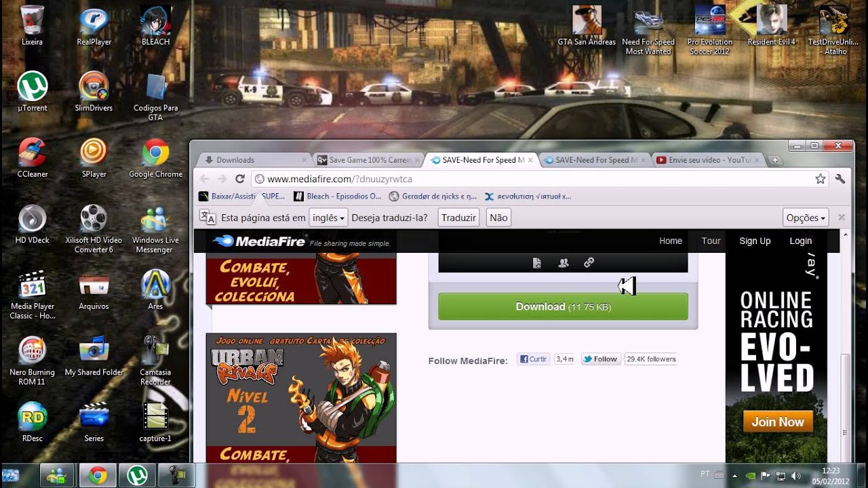
Task: Click Chrome icon in taskbar
Action: pyautogui.click(x=98, y=476)
